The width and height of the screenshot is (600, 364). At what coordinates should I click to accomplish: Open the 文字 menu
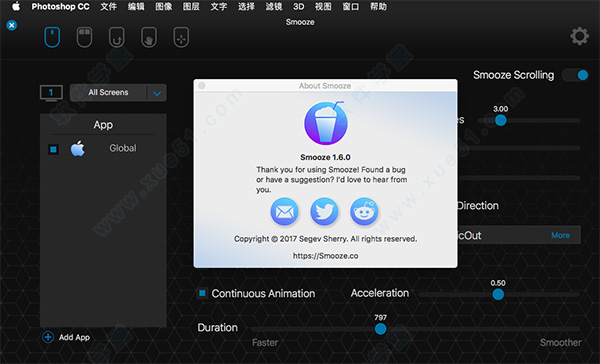pyautogui.click(x=218, y=7)
